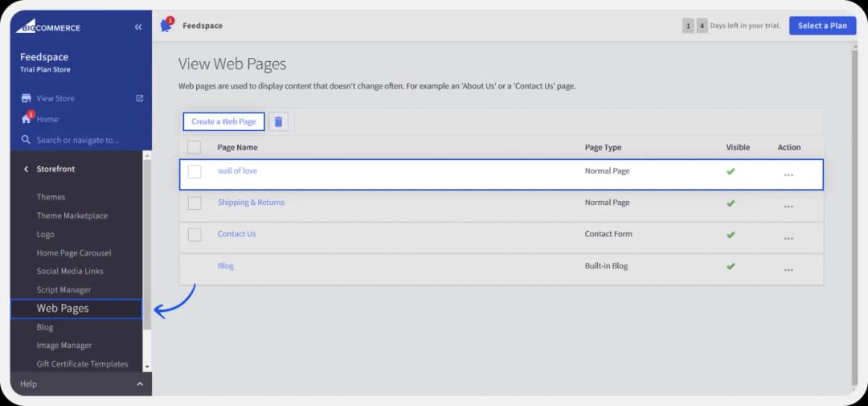Click the sidebar scrollbar thumb
Image resolution: width=868 pixels, height=406 pixels.
point(147,247)
